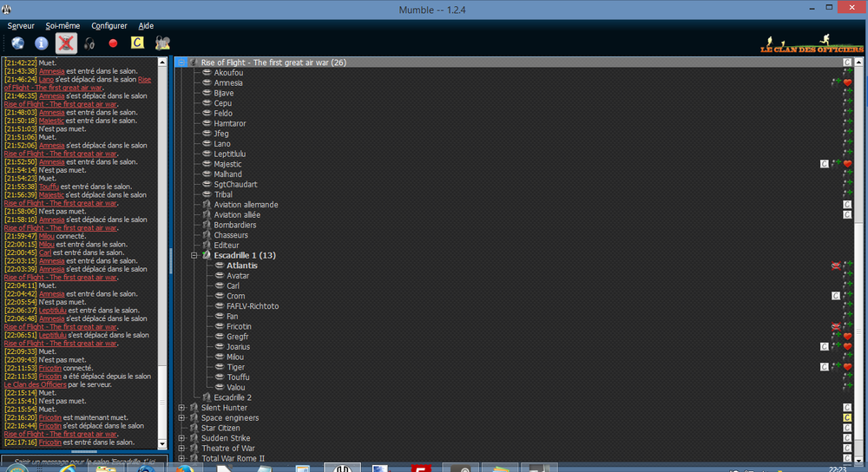
Task: Expand the Silent Hunter channel
Action: [181, 408]
